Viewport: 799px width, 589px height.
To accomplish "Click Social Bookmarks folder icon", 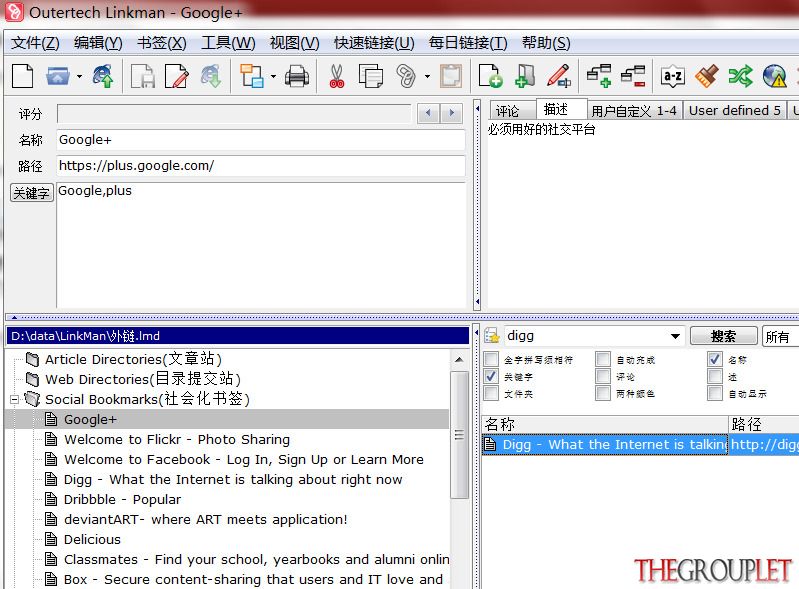I will 33,399.
